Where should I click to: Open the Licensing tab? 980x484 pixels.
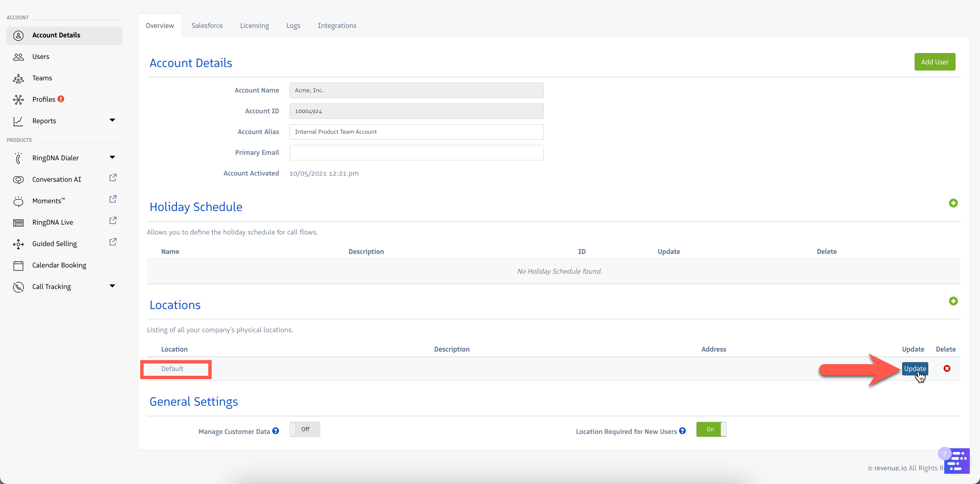click(254, 26)
